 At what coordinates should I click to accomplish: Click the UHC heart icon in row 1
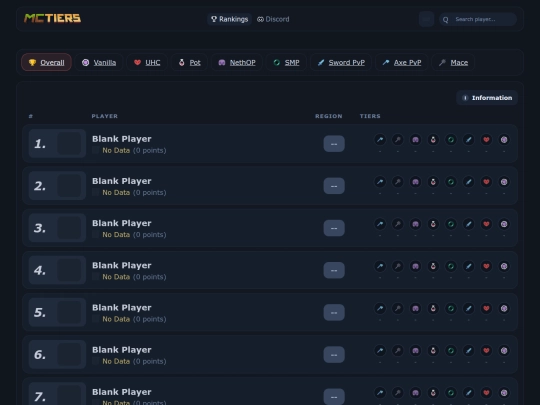(486, 140)
